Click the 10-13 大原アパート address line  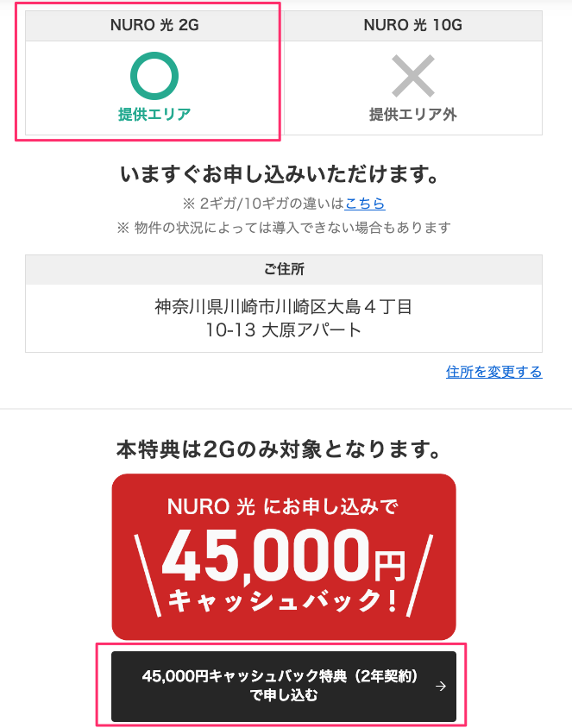tap(283, 330)
